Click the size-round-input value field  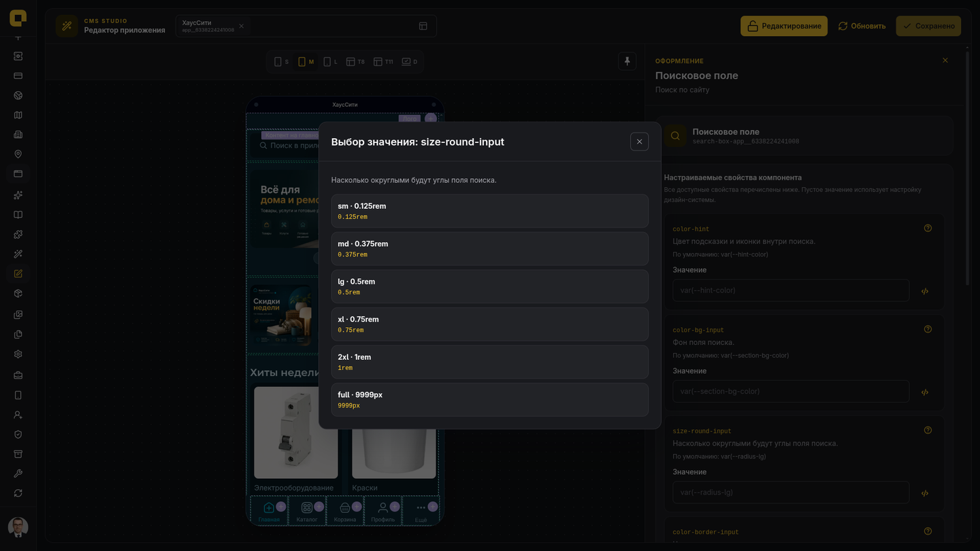791,492
